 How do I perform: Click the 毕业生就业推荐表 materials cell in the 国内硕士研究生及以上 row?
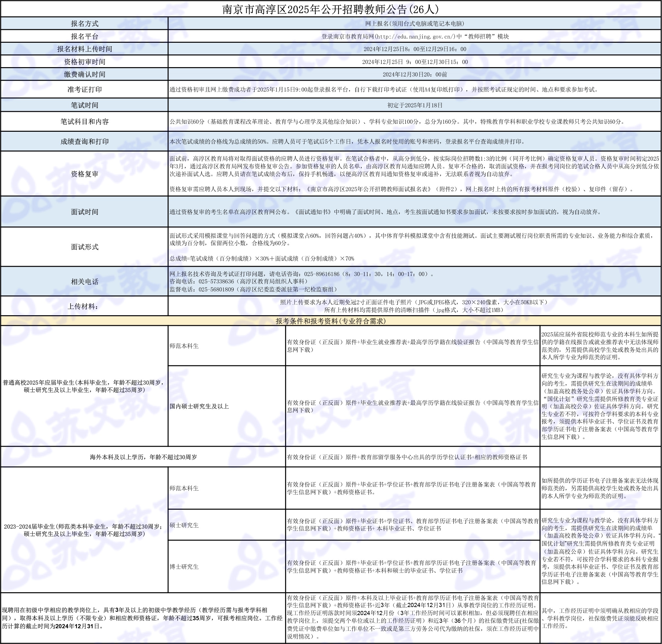pyautogui.click(x=413, y=406)
